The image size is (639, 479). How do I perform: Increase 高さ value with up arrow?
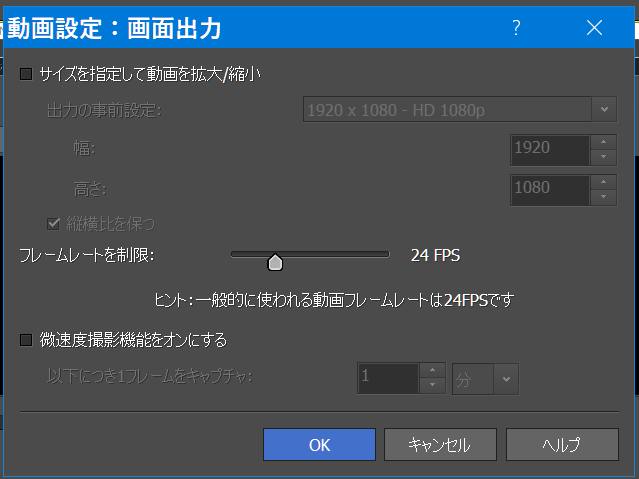click(603, 183)
